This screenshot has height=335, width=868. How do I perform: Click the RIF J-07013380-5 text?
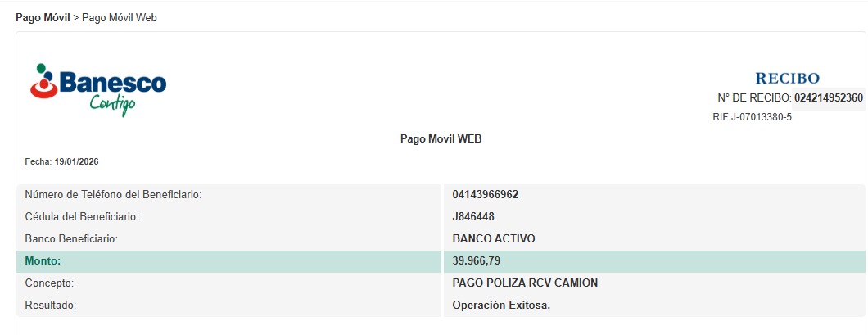click(x=752, y=117)
